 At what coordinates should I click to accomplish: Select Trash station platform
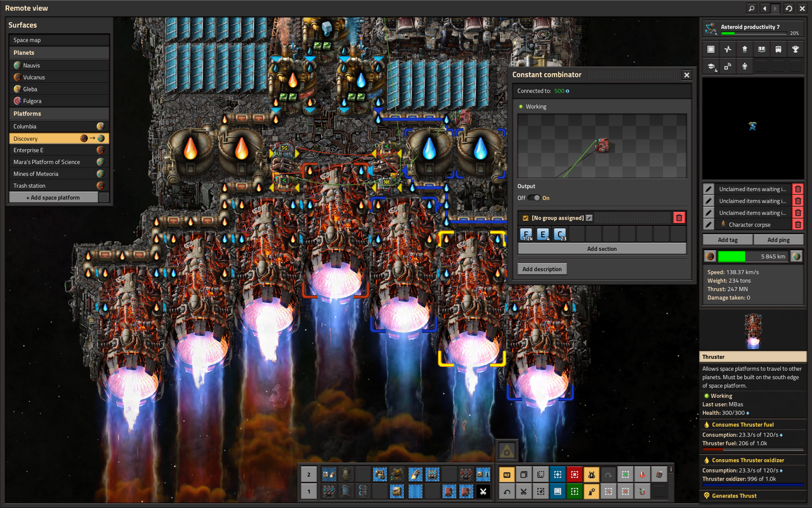click(59, 186)
